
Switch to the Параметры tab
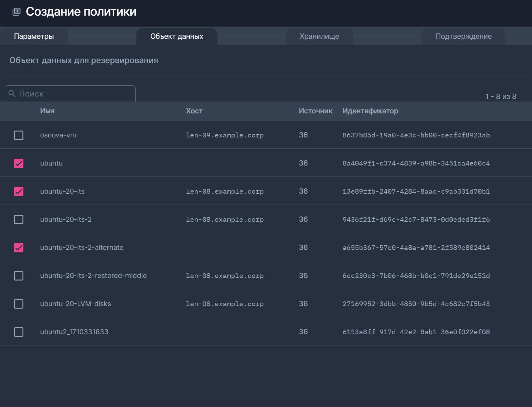(34, 36)
